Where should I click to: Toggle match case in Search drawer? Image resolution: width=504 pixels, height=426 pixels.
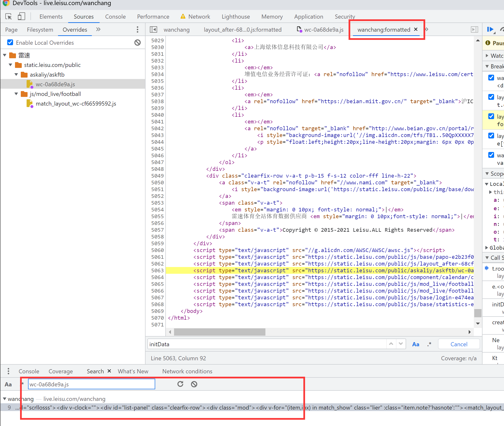coord(8,384)
